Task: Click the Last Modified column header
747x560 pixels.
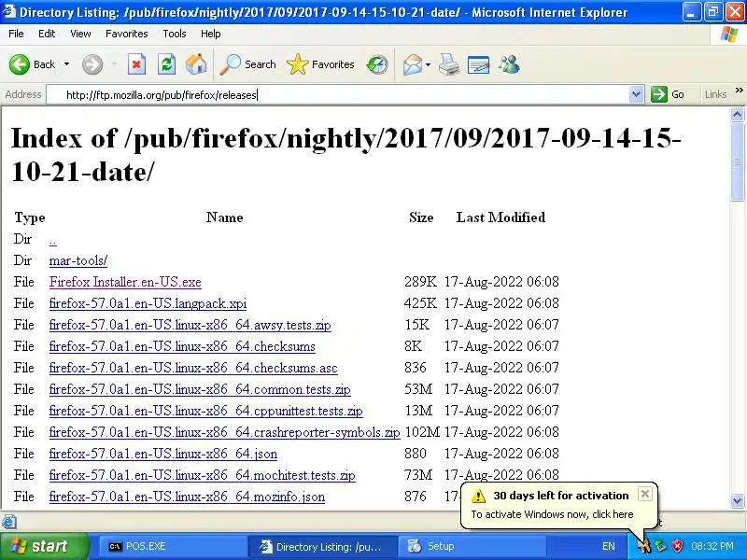Action: click(500, 217)
